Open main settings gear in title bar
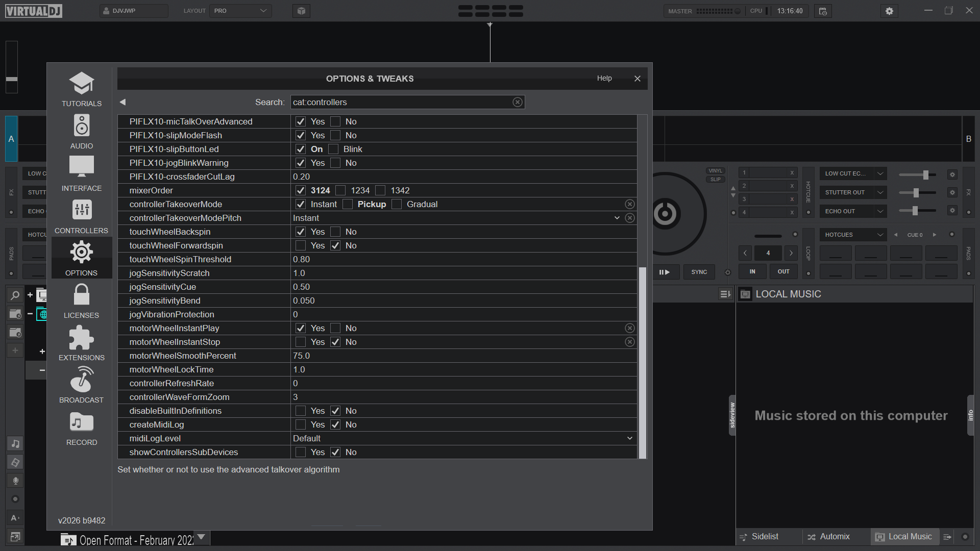 pos(889,11)
